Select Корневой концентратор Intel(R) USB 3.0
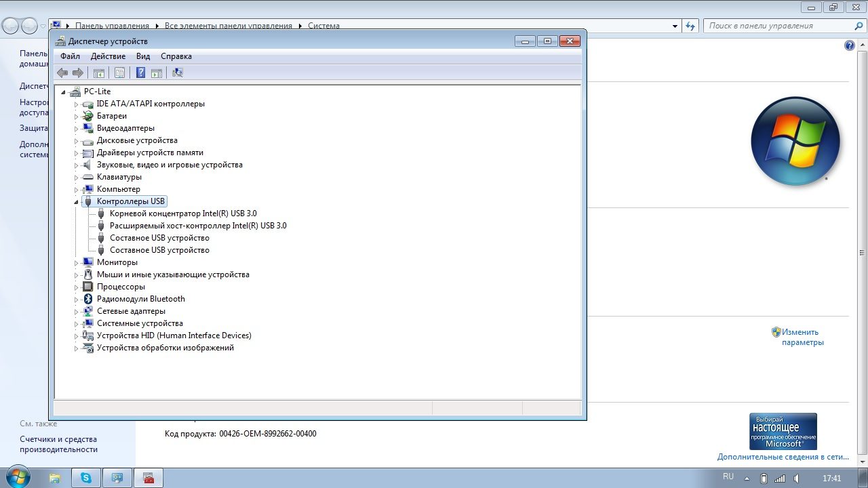The image size is (868, 488). coord(183,213)
